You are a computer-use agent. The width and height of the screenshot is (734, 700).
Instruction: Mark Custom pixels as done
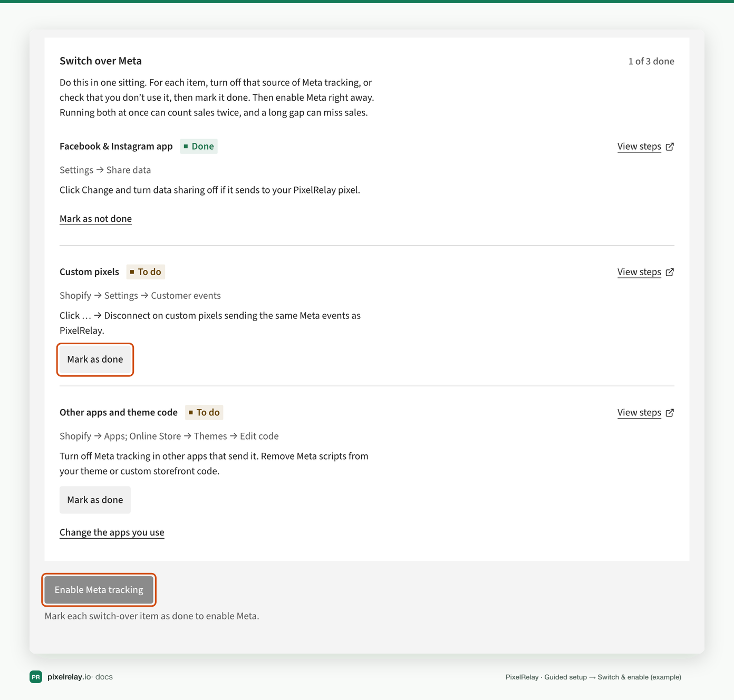[95, 359]
